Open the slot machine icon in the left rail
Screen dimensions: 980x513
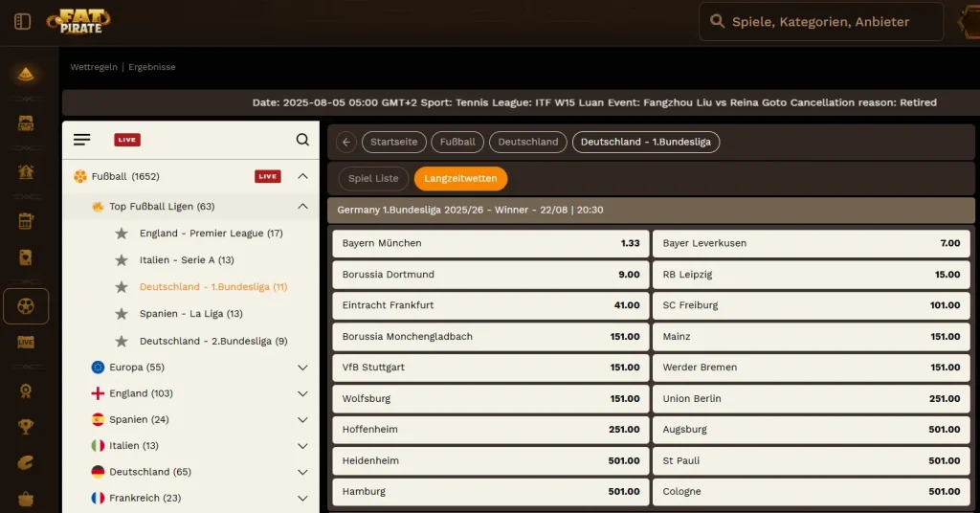[x=26, y=221]
